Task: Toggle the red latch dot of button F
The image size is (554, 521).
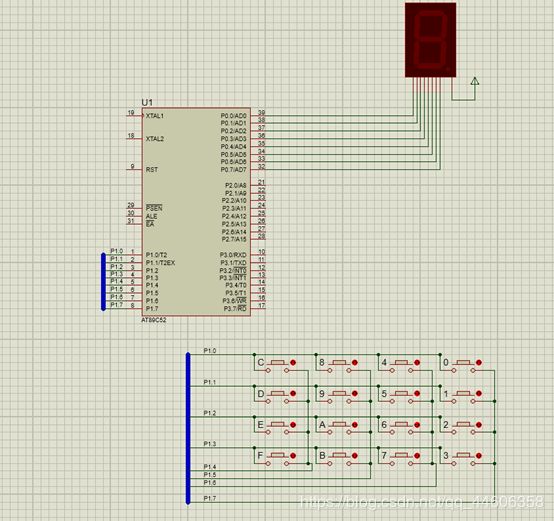Action: pos(293,456)
